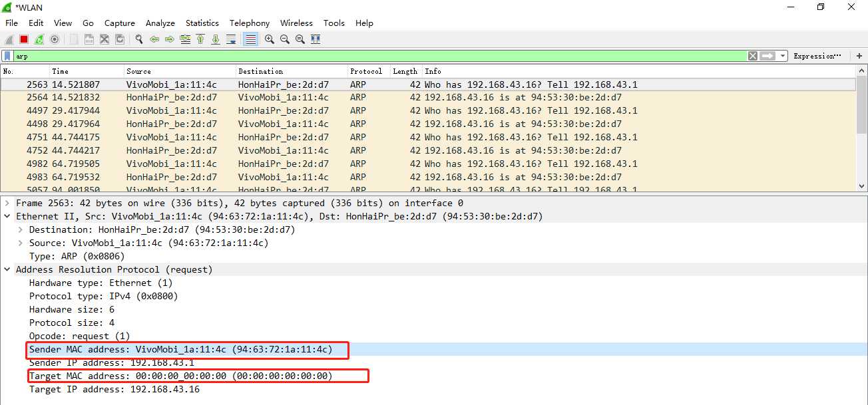Viewport: 868px width, 405px height.
Task: Click the save capture file icon
Action: (x=89, y=39)
